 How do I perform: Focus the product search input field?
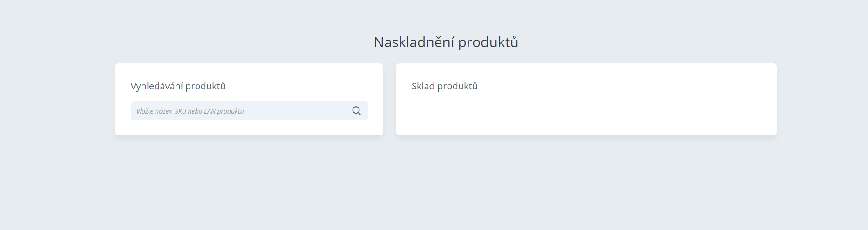[x=249, y=111]
